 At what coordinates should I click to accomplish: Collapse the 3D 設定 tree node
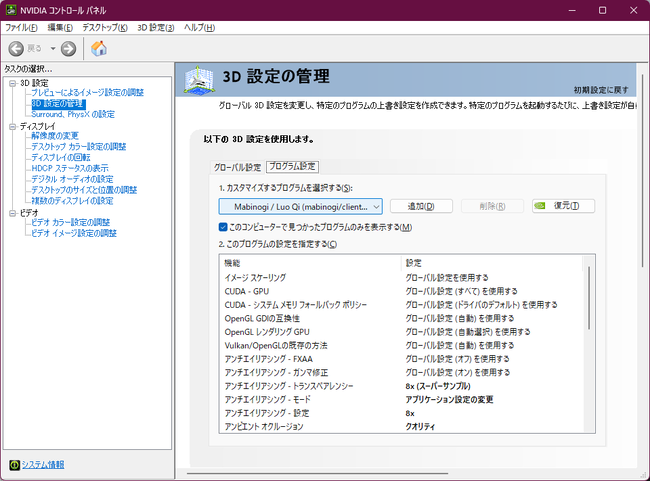[13, 83]
